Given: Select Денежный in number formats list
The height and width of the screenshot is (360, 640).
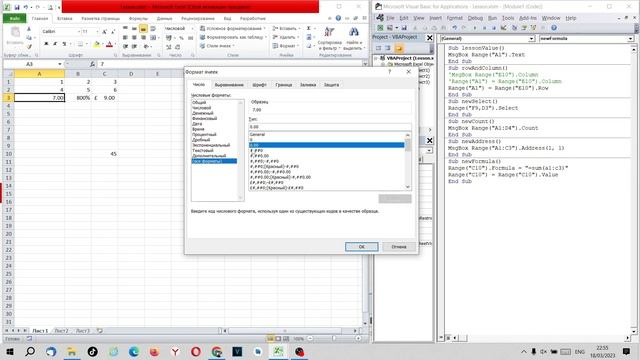Looking at the screenshot, I should point(203,113).
